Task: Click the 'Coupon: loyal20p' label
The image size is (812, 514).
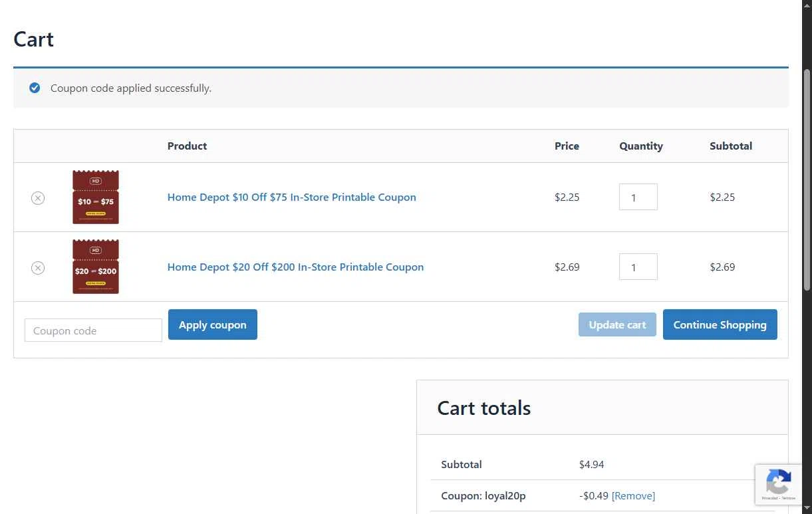Action: click(483, 495)
